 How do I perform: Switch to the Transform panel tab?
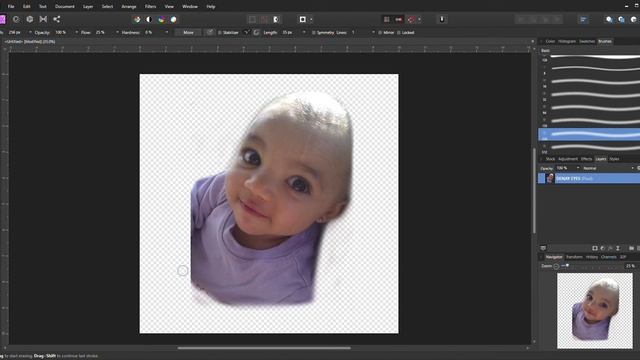tap(574, 257)
